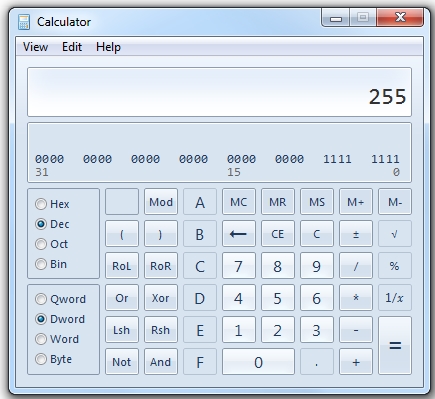Recall memory with MR button
The height and width of the screenshot is (399, 435).
point(278,202)
